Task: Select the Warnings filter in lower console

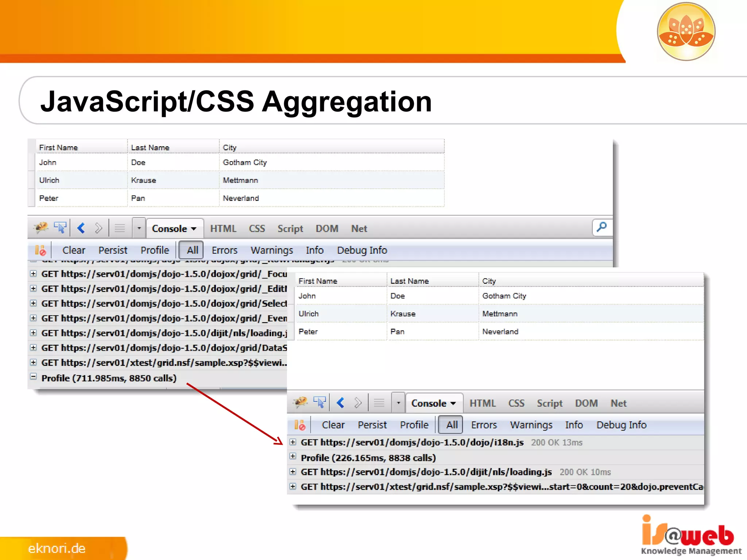Action: pyautogui.click(x=531, y=425)
